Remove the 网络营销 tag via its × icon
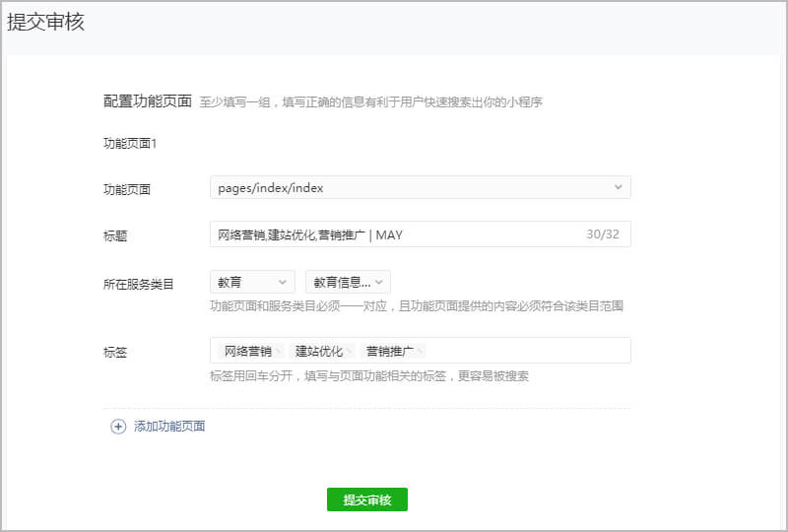Image resolution: width=788 pixels, height=532 pixels. click(x=279, y=351)
